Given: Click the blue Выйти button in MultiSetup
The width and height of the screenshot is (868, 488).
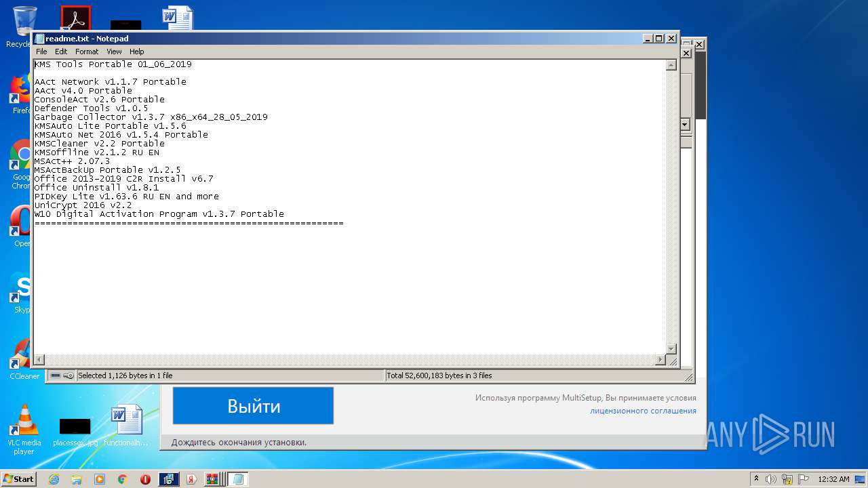Looking at the screenshot, I should coord(253,406).
